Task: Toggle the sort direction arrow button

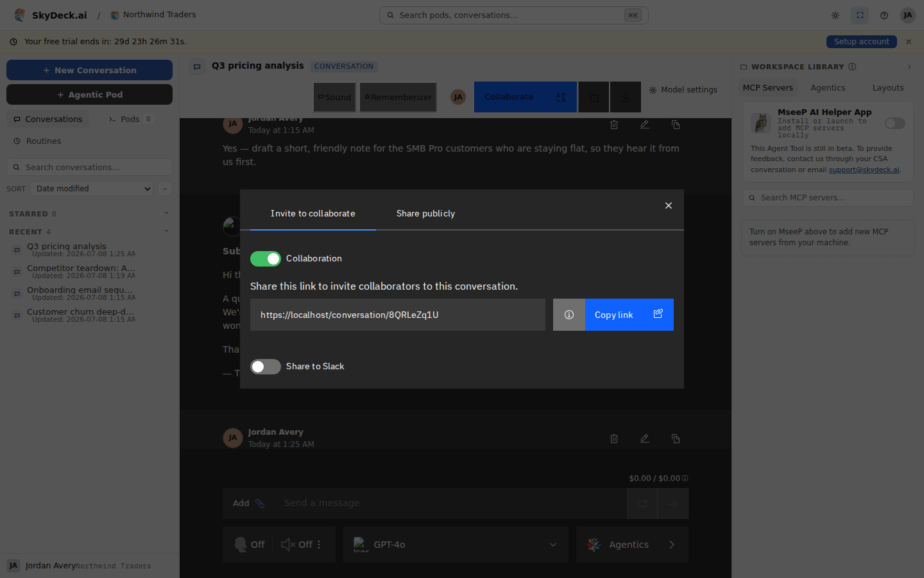Action: coord(165,189)
